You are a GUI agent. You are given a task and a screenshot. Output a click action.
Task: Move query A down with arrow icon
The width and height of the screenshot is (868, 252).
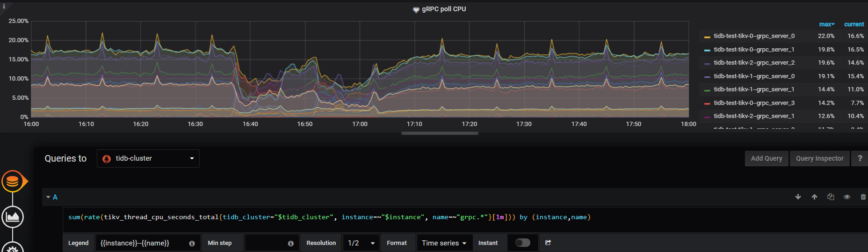[798, 197]
